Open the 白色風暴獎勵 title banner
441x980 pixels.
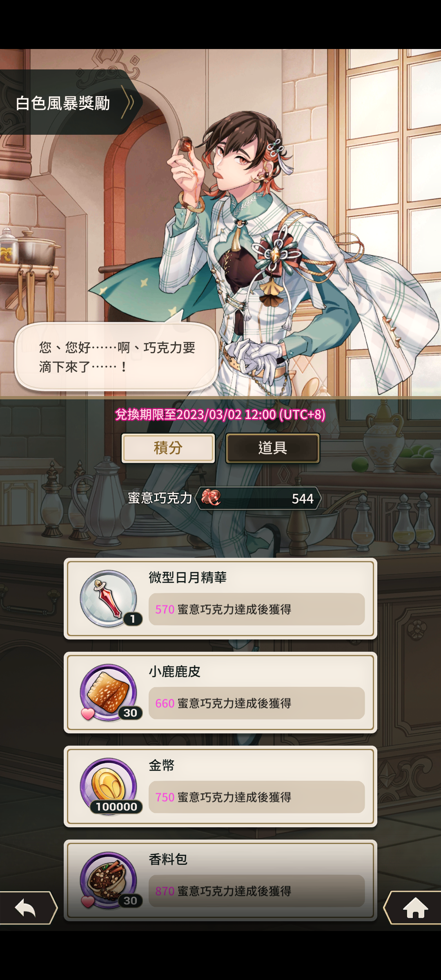coord(69,102)
